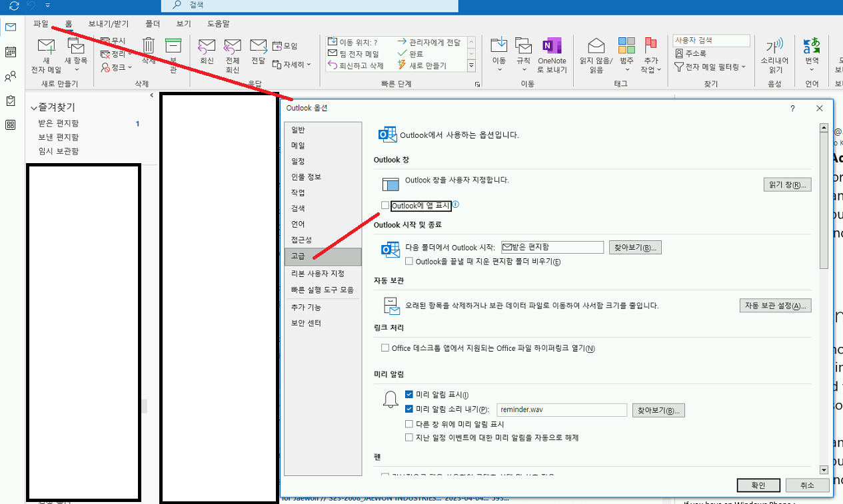Image resolution: width=843 pixels, height=504 pixels.
Task: Click the OK (확인) button
Action: (x=759, y=485)
